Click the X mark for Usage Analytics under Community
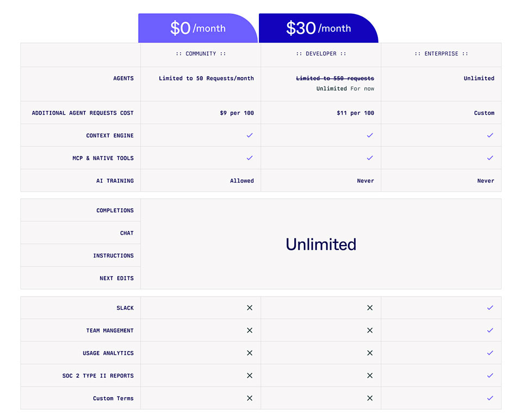The image size is (522, 420). pyautogui.click(x=250, y=353)
